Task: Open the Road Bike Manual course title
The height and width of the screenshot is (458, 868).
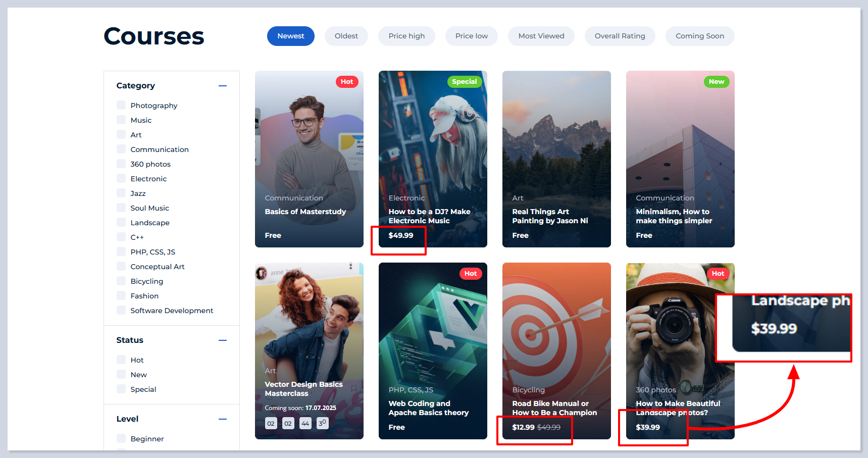Action: pyautogui.click(x=554, y=408)
